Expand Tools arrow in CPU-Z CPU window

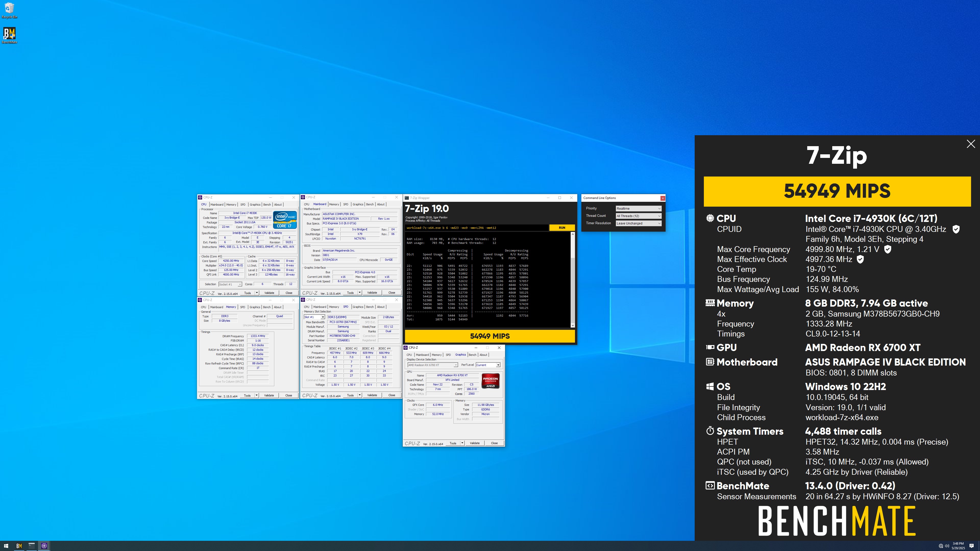pyautogui.click(x=257, y=293)
